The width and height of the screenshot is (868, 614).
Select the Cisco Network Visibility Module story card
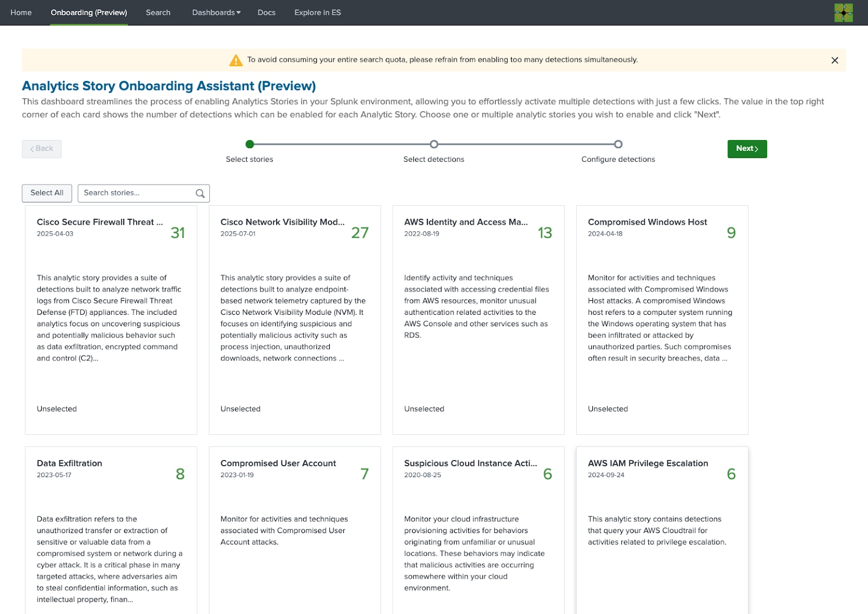click(x=295, y=320)
